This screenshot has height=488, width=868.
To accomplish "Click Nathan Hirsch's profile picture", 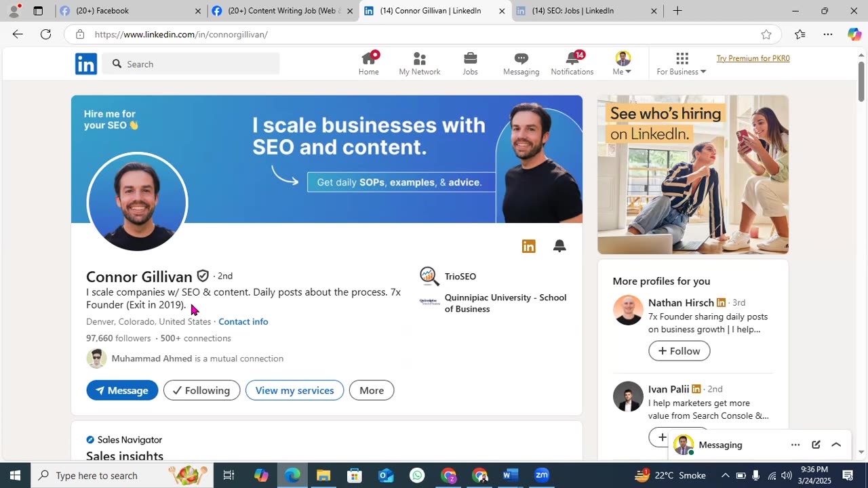I will [x=628, y=310].
